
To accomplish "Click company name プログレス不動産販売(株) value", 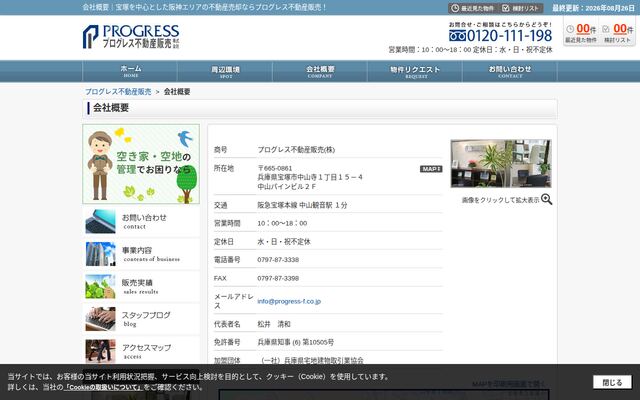I will coord(296,150).
